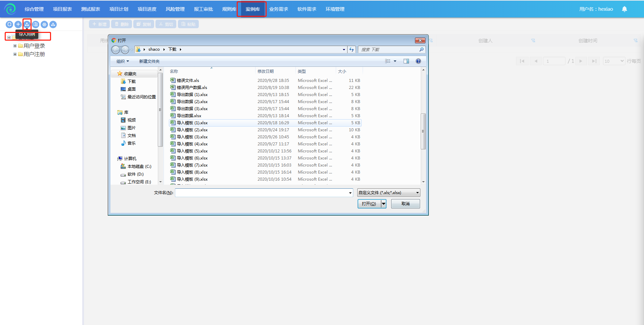Click the 文件名 input field

click(262, 193)
